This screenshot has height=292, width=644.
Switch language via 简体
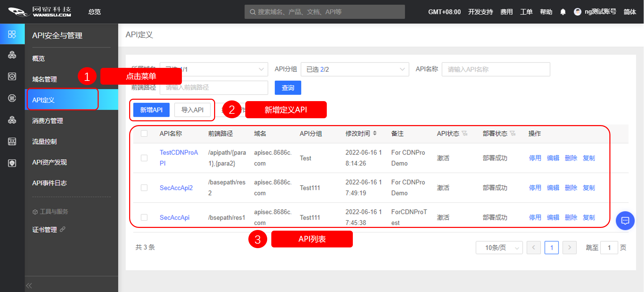pyautogui.click(x=630, y=12)
